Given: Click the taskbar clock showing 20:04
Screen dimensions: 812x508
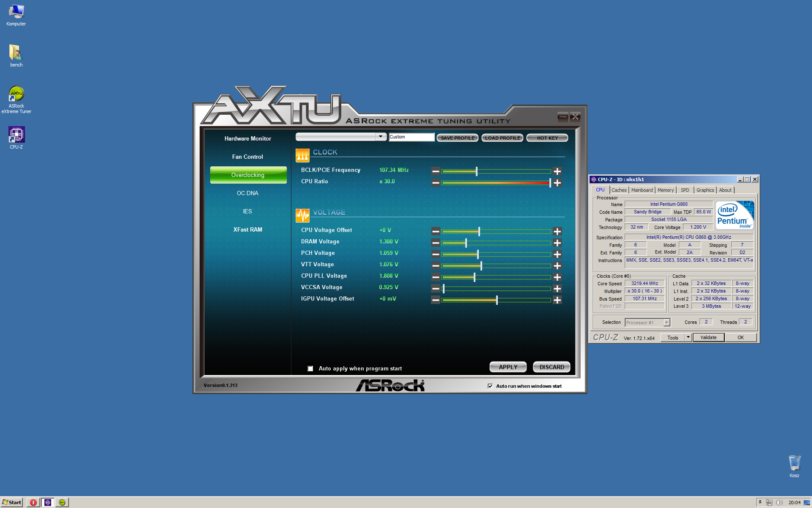Looking at the screenshot, I should (x=794, y=502).
